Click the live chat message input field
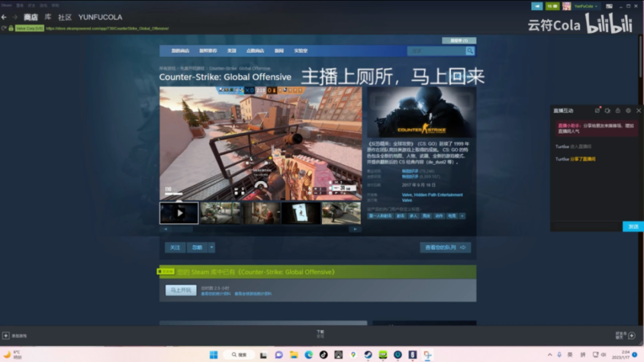Screen dimensions: 644x362 [586, 227]
